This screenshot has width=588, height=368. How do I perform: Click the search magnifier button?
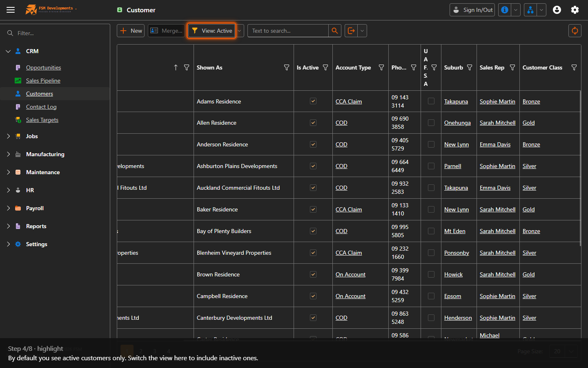[335, 31]
